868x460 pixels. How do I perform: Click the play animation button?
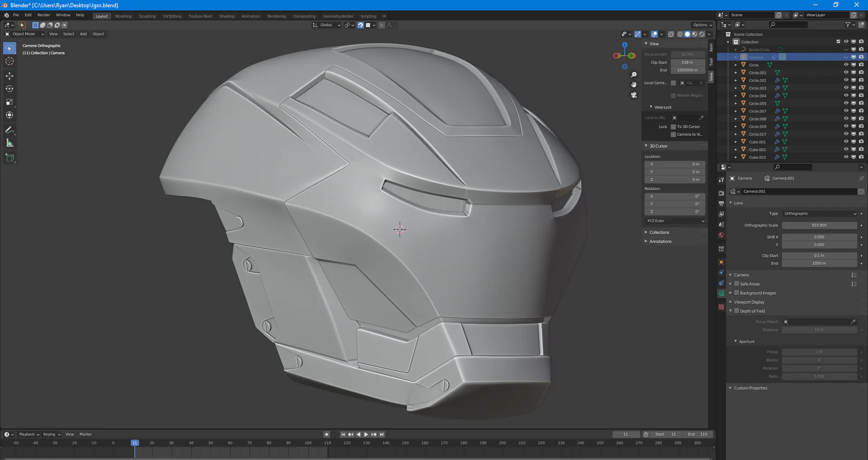[366, 434]
